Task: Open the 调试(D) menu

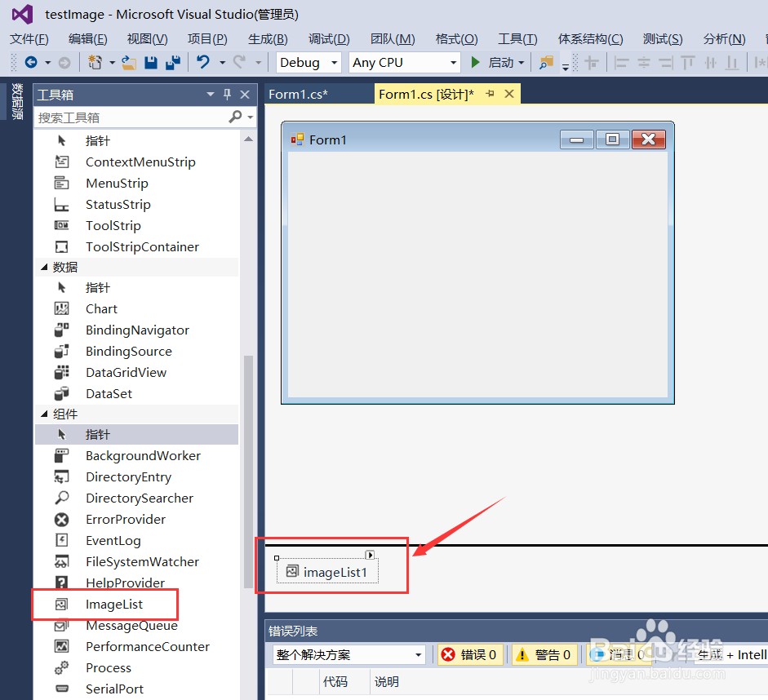Action: point(329,38)
